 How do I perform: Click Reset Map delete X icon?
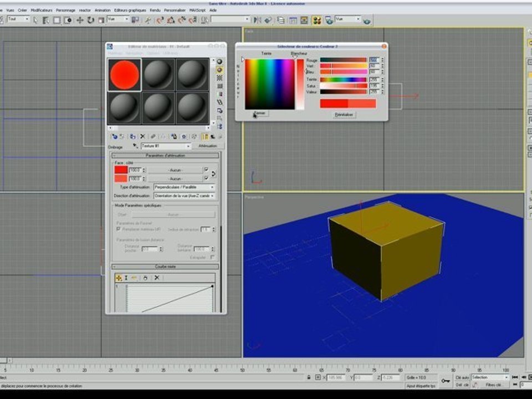[x=142, y=136]
